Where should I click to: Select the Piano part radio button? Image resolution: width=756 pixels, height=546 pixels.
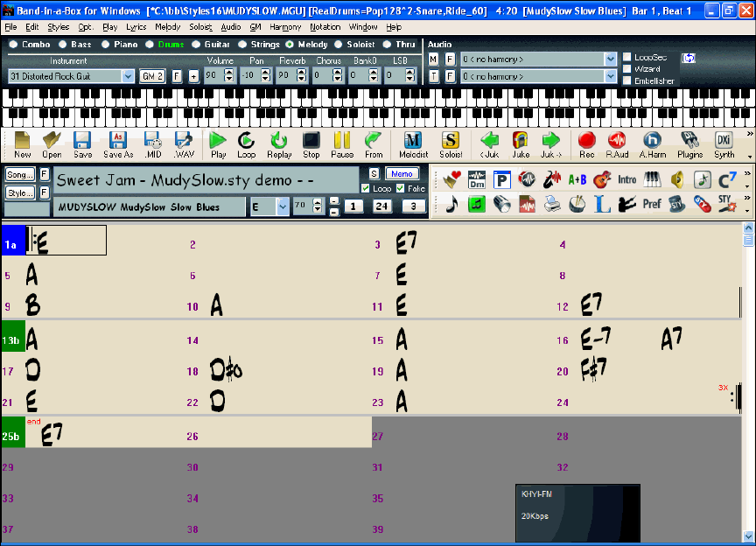(106, 45)
